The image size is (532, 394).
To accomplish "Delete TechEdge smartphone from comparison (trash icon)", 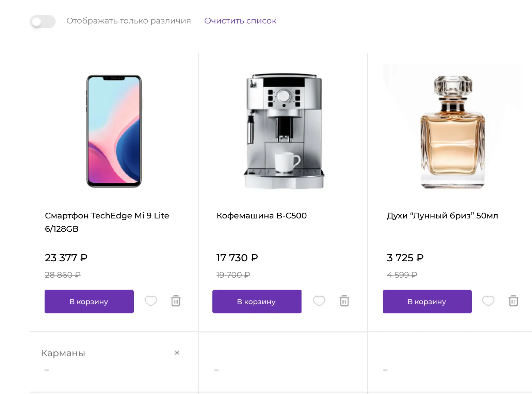I will coord(176,301).
